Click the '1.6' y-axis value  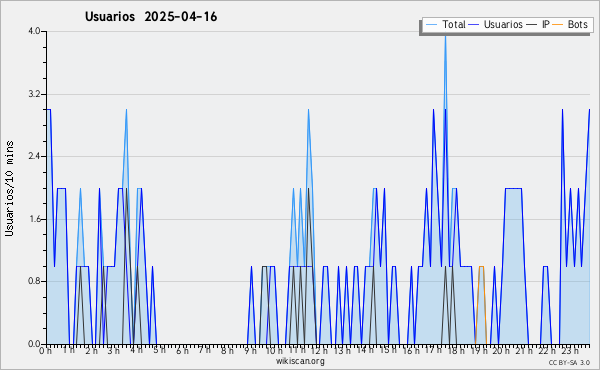[x=34, y=219]
